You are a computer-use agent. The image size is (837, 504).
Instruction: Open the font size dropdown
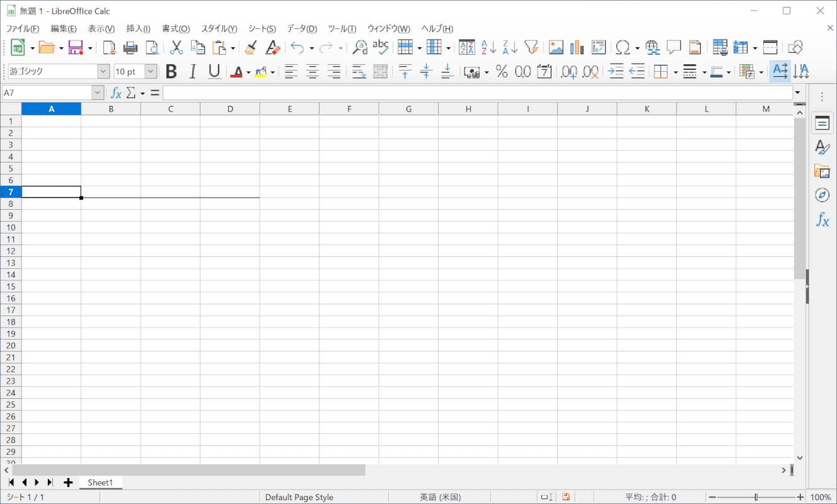click(151, 72)
